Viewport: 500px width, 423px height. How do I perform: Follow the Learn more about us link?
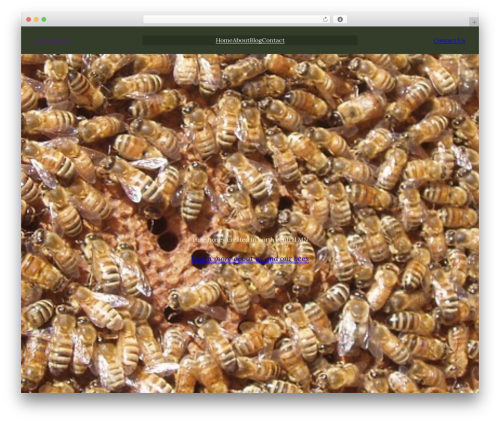(250, 259)
